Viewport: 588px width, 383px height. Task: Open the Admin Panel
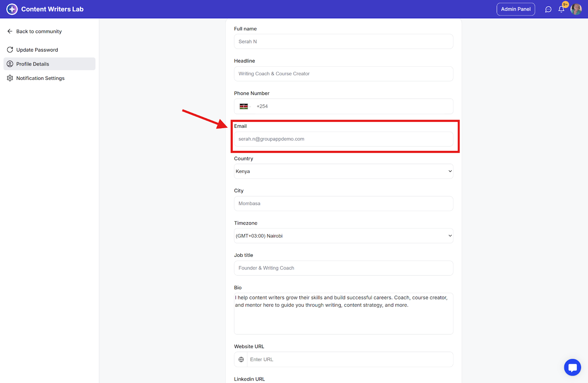[516, 9]
